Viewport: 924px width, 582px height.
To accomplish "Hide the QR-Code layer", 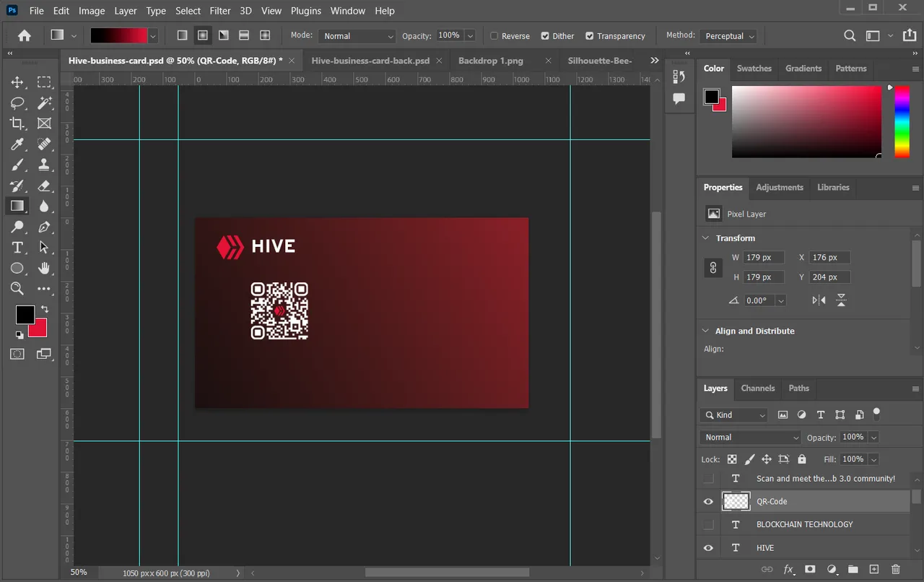I will [x=708, y=501].
